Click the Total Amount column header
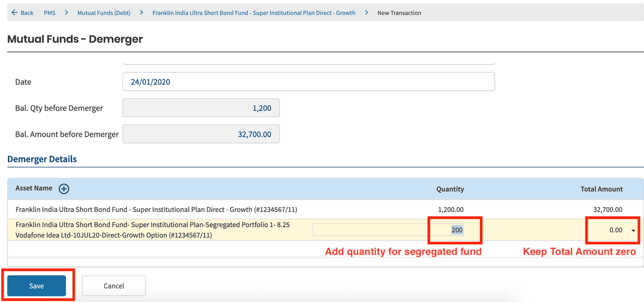644x302 pixels. coord(602,189)
